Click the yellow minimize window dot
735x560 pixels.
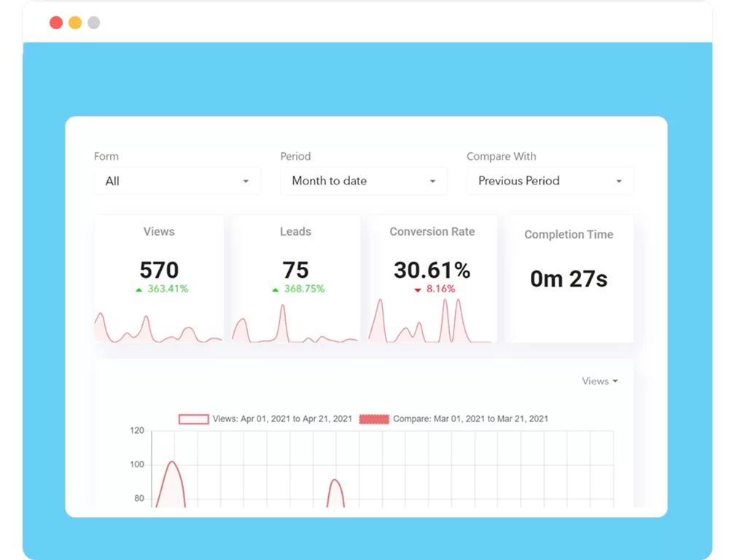pos(75,23)
